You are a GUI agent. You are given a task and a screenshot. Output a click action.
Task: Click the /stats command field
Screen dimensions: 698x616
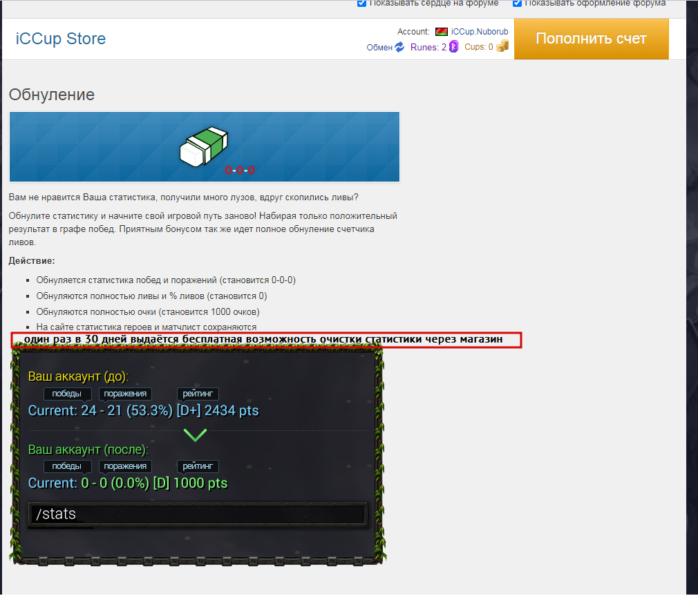pyautogui.click(x=198, y=514)
